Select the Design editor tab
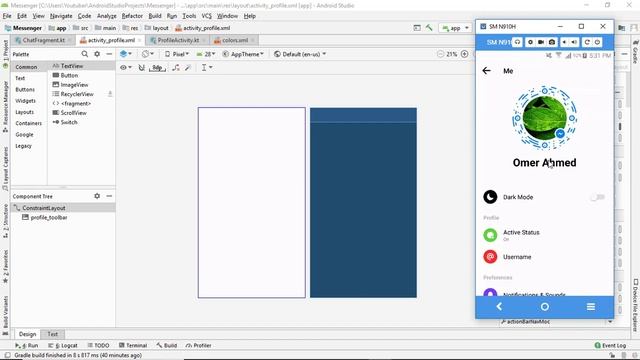The height and width of the screenshot is (360, 640). [x=27, y=334]
